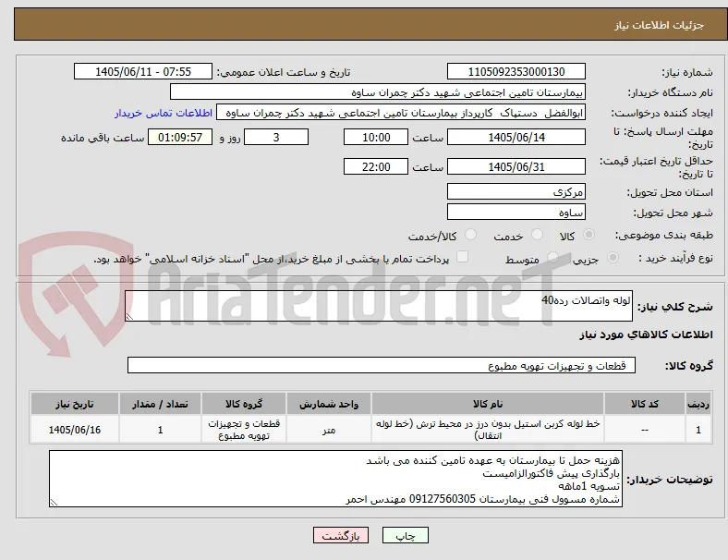728x560 pixels.
Task: Click the delivery province field مرکزی
Action: click(516, 191)
